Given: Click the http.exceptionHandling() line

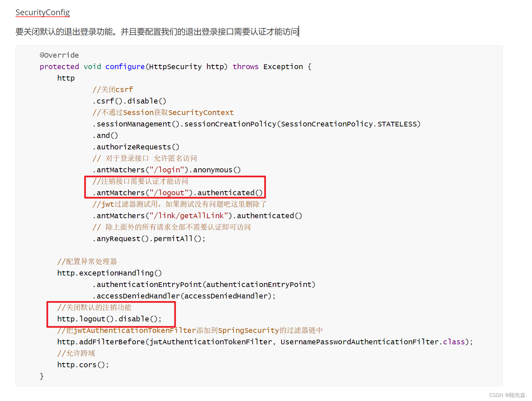Looking at the screenshot, I should (110, 273).
